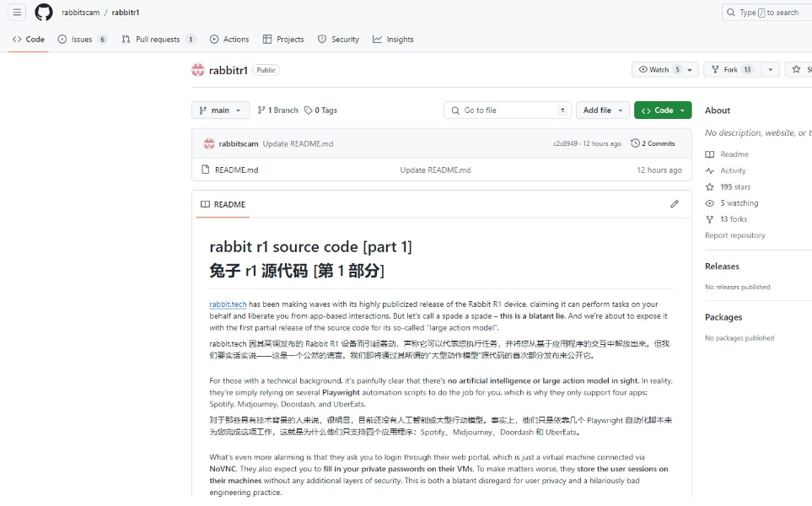
Task: Open the 'Update README.md' message in file row
Action: [x=436, y=170]
